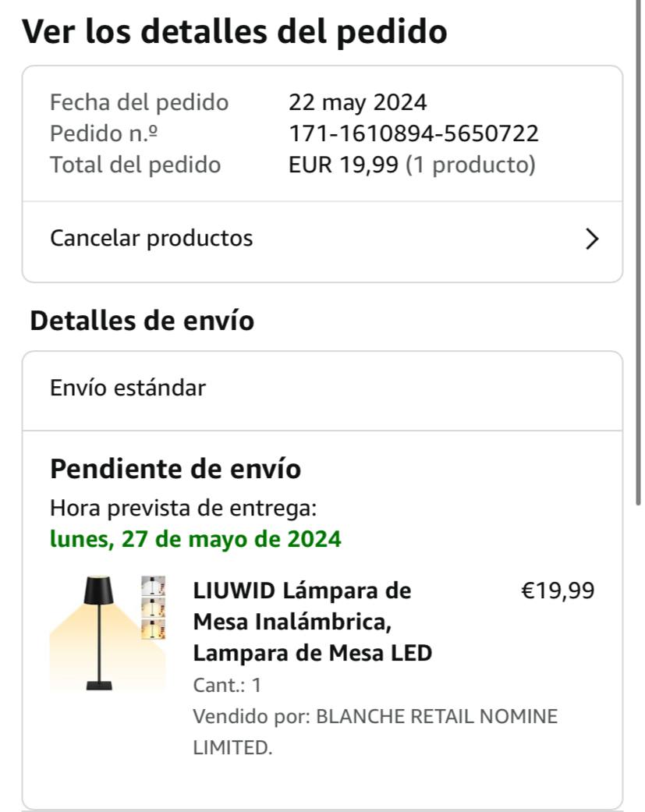
Task: Select the top small lamp variant thumbnail
Action: click(x=153, y=587)
